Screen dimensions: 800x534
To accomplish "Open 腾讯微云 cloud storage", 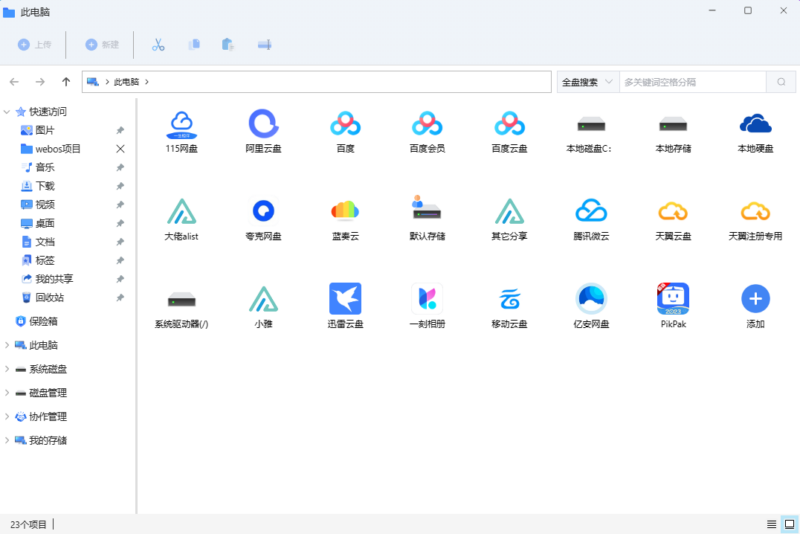I will 591,212.
